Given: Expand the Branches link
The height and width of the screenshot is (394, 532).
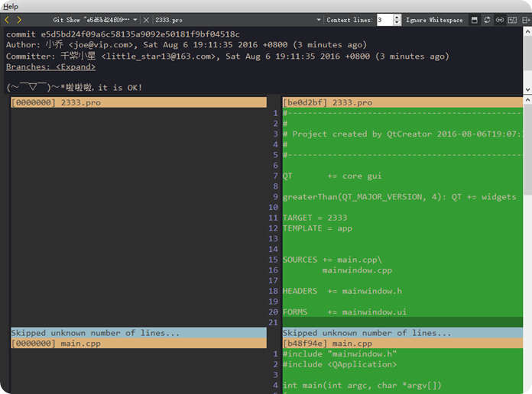Looking at the screenshot, I should [50, 66].
